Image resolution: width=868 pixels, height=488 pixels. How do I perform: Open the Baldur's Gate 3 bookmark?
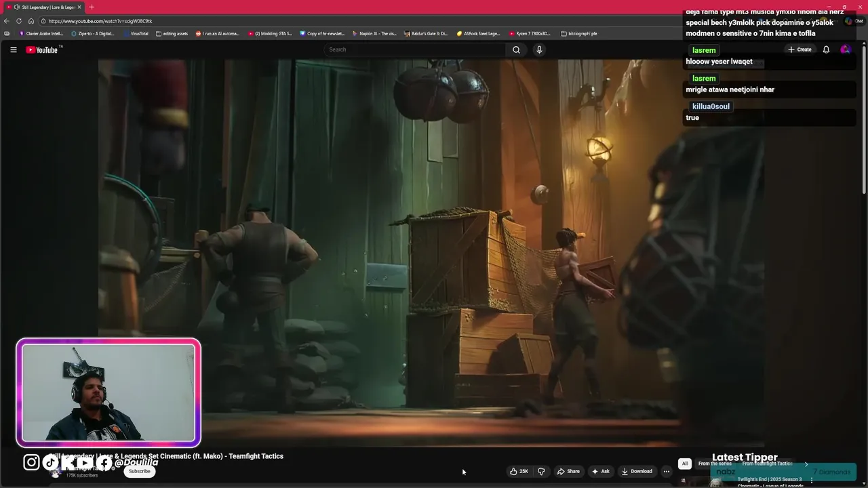[426, 33]
